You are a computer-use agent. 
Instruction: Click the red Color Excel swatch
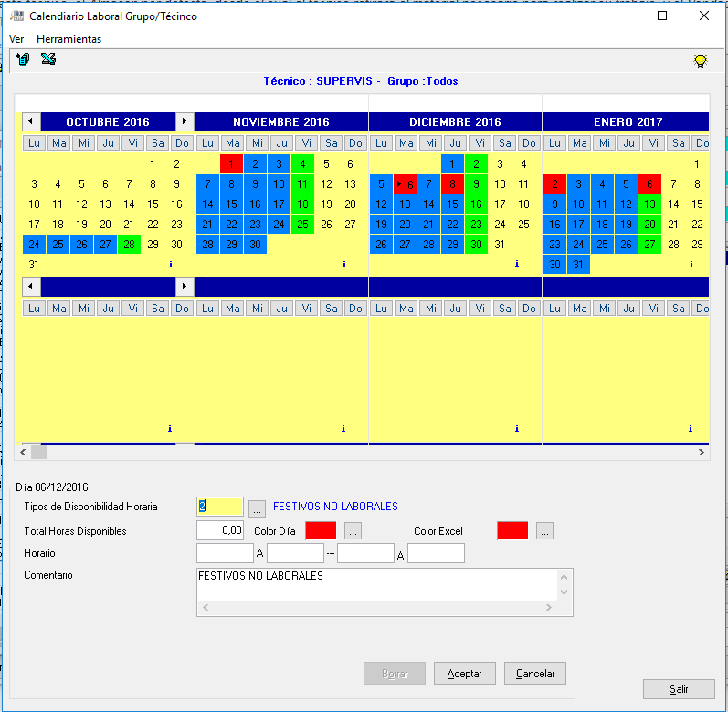512,530
